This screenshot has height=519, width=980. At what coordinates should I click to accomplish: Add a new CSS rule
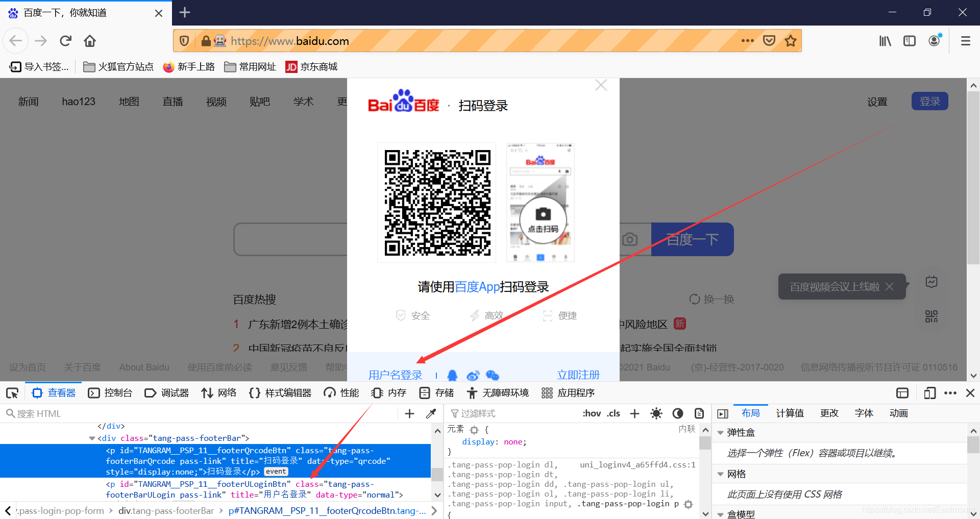click(634, 413)
